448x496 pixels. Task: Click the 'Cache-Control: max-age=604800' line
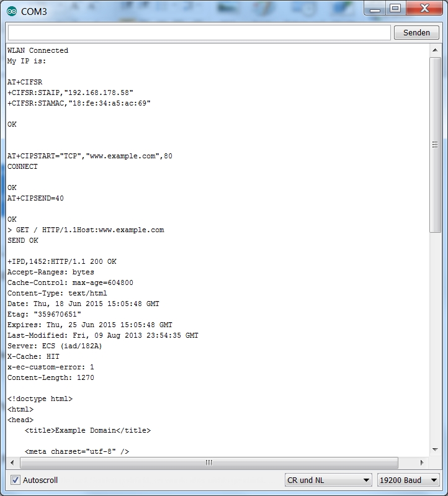(71, 282)
